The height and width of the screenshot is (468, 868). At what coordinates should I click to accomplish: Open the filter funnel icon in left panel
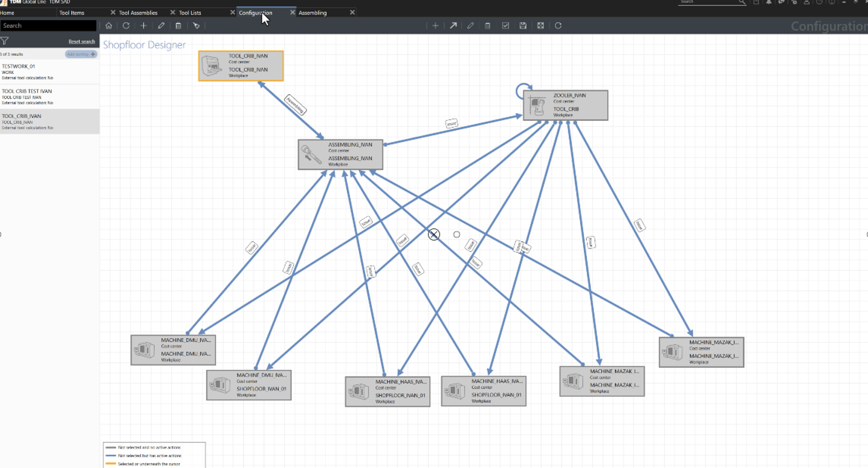pos(5,41)
